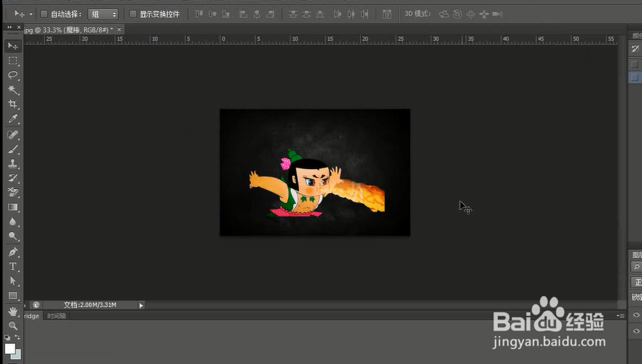Select the Magic Wand tool

[x=13, y=90]
